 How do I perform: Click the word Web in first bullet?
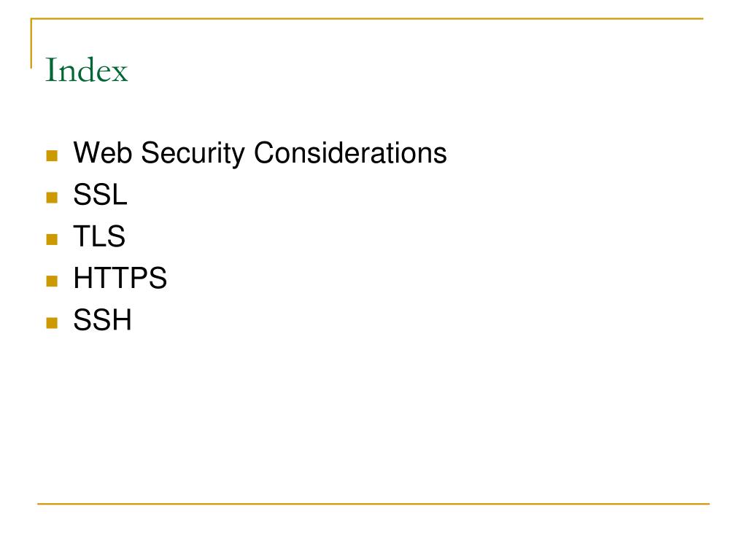[x=102, y=153]
